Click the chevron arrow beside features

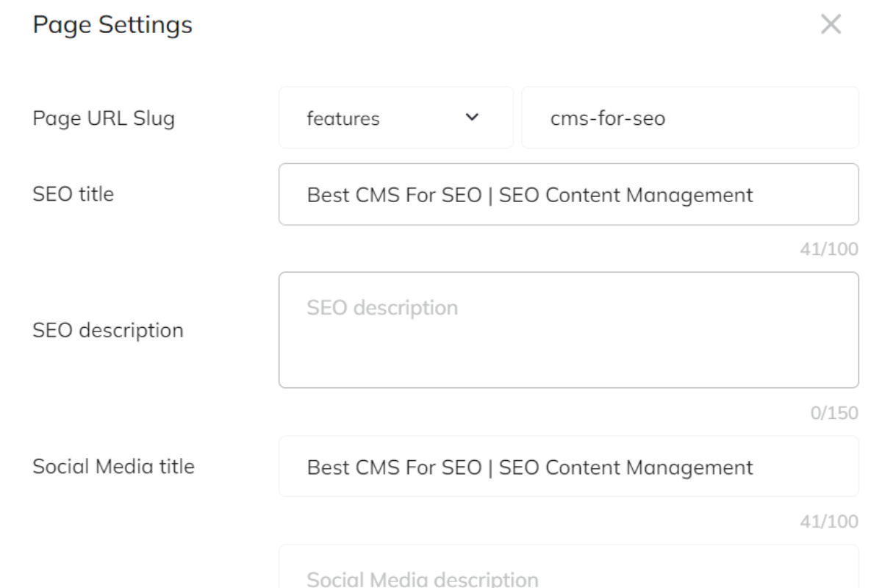click(x=472, y=118)
